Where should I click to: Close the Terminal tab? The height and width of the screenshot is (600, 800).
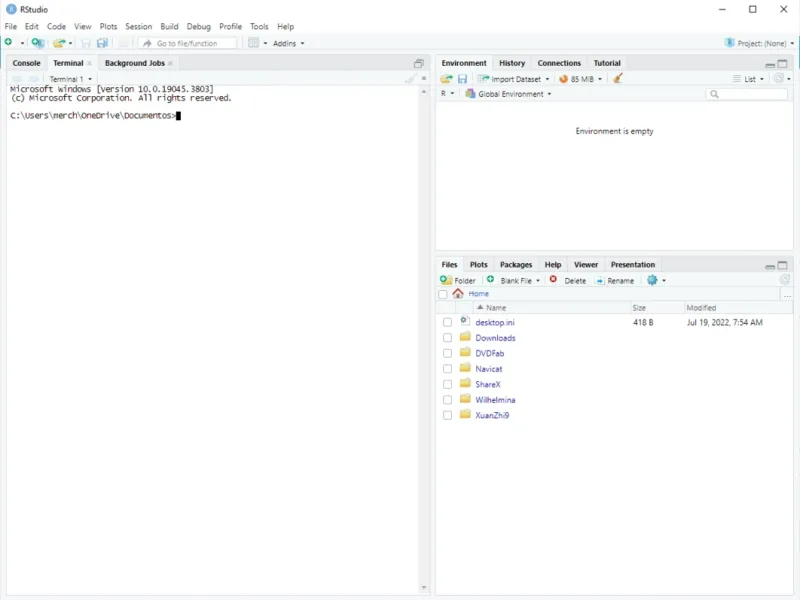(x=89, y=63)
